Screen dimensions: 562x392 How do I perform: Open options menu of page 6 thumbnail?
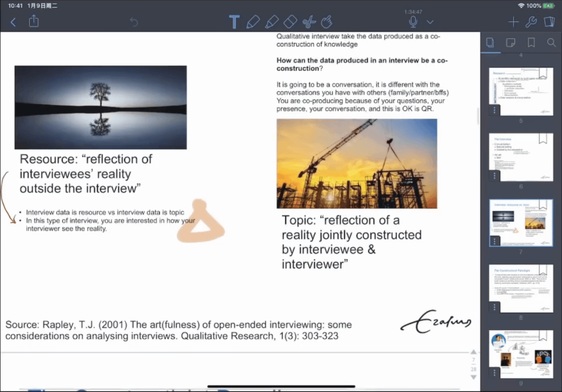[495, 176]
